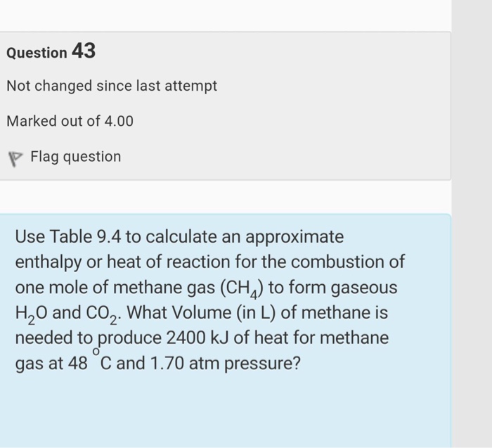Click the words methane gas in the question
The image size is (492, 448).
pyautogui.click(x=164, y=287)
